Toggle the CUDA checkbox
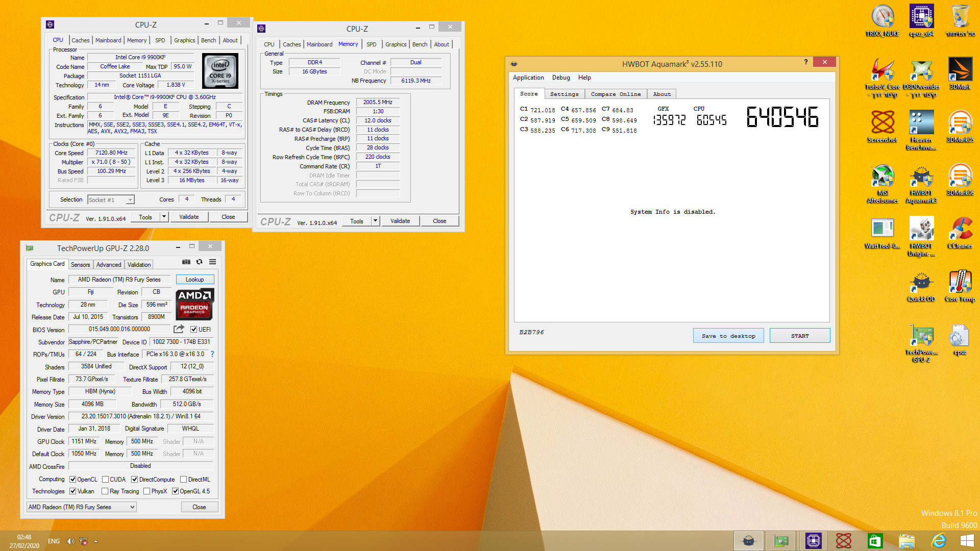980x551 pixels. pos(105,480)
